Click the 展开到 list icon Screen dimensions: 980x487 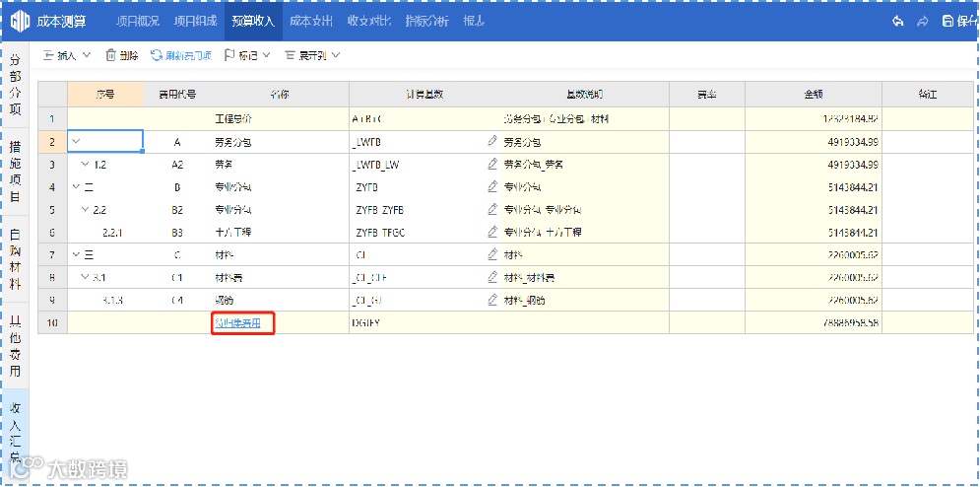click(x=290, y=55)
